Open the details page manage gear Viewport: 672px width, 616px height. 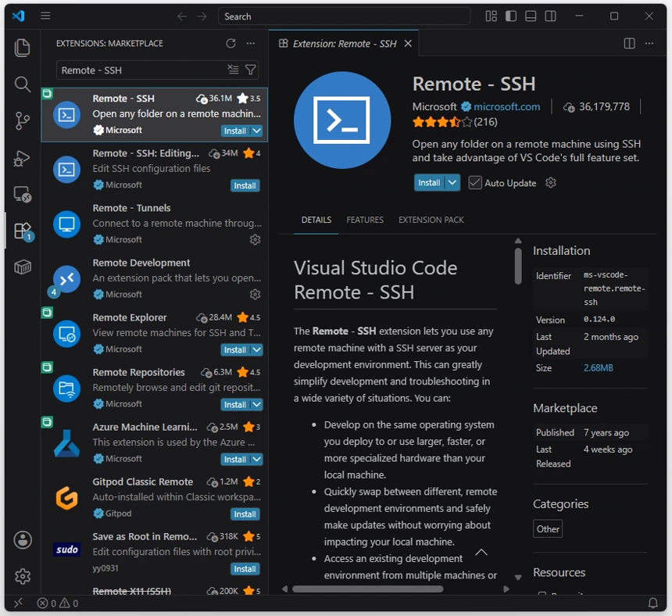(551, 183)
